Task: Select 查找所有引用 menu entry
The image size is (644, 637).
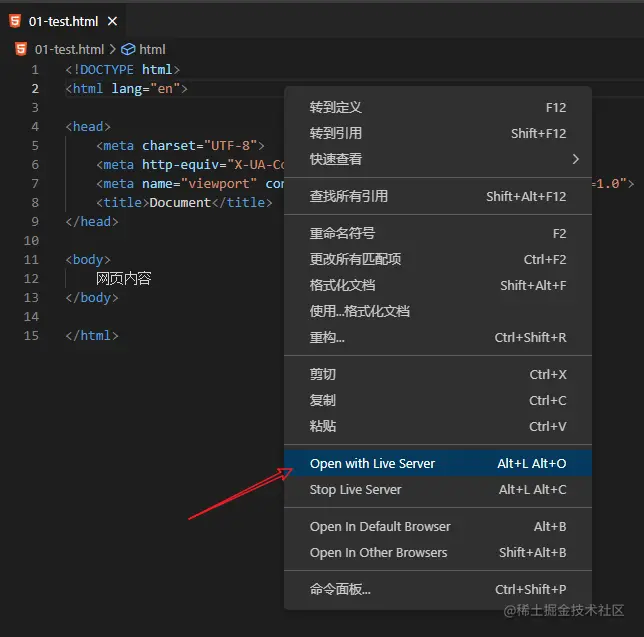Action: click(438, 196)
